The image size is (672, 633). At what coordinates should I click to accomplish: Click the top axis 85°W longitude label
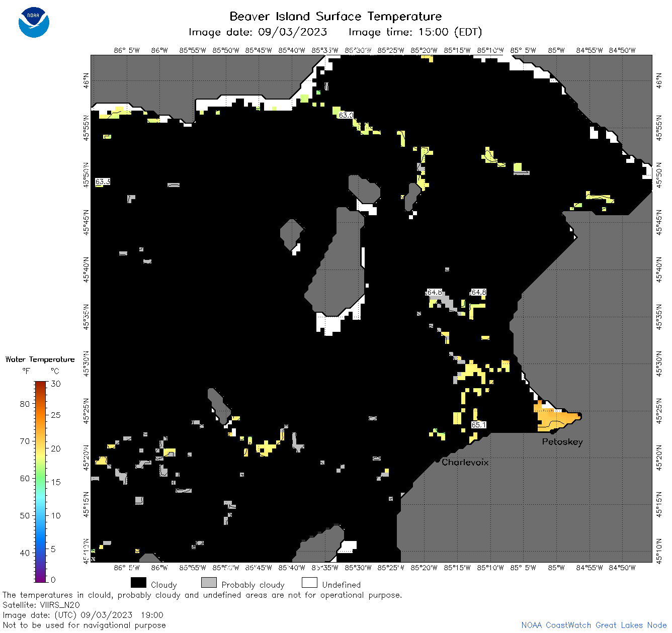(556, 50)
